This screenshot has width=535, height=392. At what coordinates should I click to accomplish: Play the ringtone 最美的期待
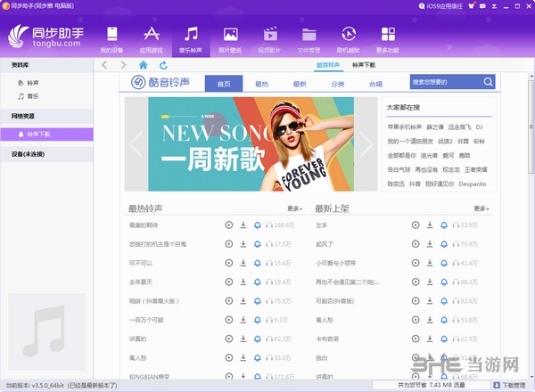(229, 225)
